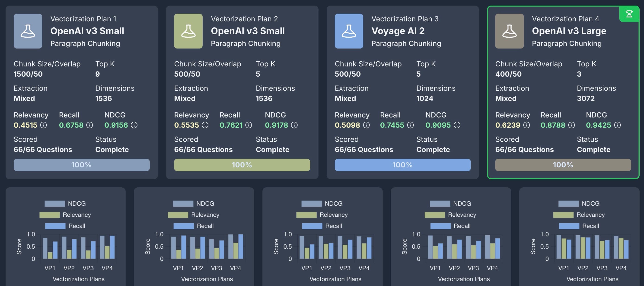Click the trophy badge on Vectorization Plan 4

coord(629,14)
